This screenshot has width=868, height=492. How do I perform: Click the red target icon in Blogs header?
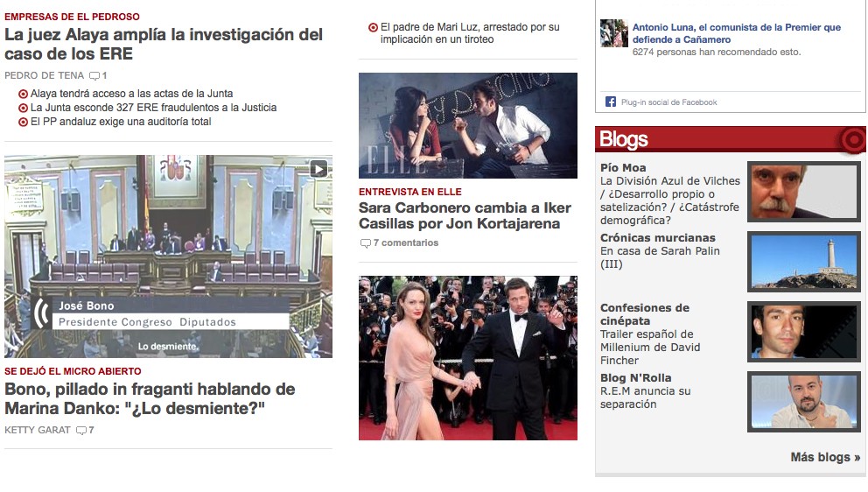(850, 140)
